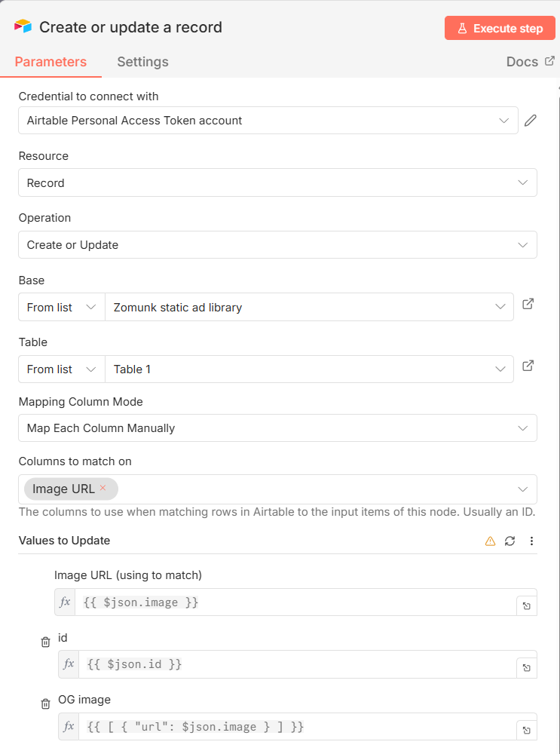Open the Resource dropdown showing Record
This screenshot has height=754, width=560.
[x=277, y=182]
